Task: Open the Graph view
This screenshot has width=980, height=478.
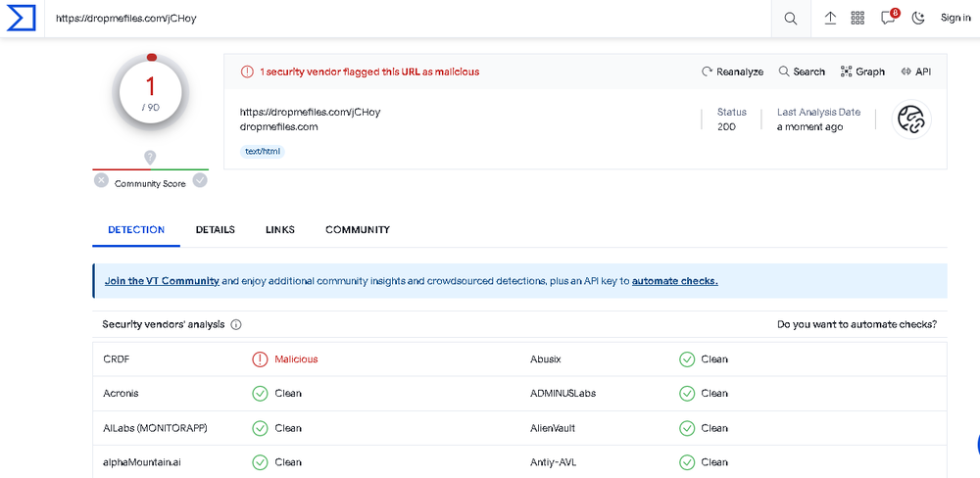Action: pyautogui.click(x=862, y=72)
